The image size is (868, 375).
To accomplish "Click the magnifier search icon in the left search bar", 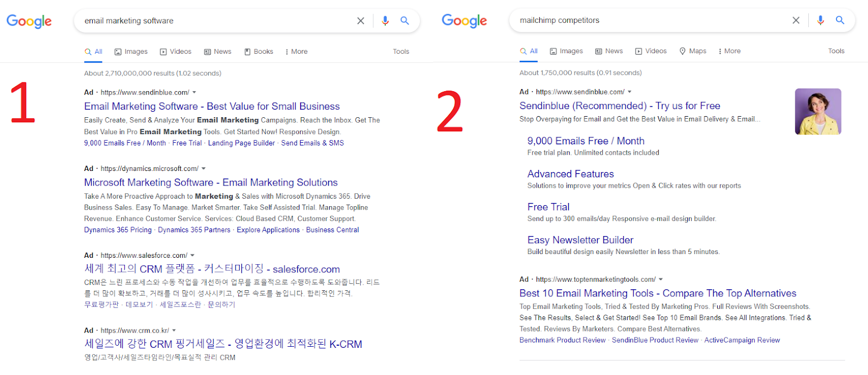I will pos(405,21).
